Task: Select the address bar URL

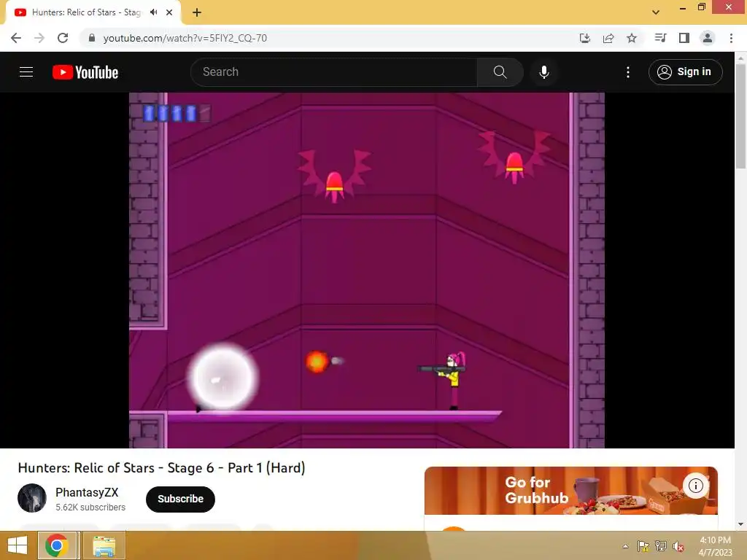Action: point(185,38)
